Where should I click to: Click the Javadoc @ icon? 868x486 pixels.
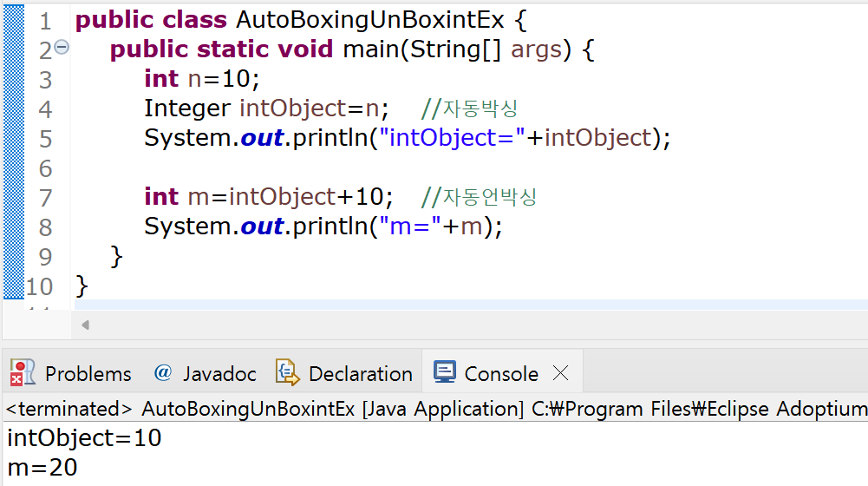[163, 372]
